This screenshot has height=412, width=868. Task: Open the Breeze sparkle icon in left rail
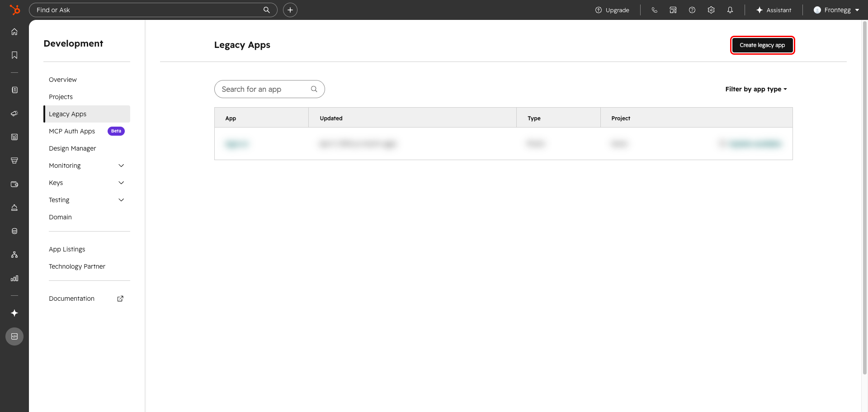tap(14, 313)
